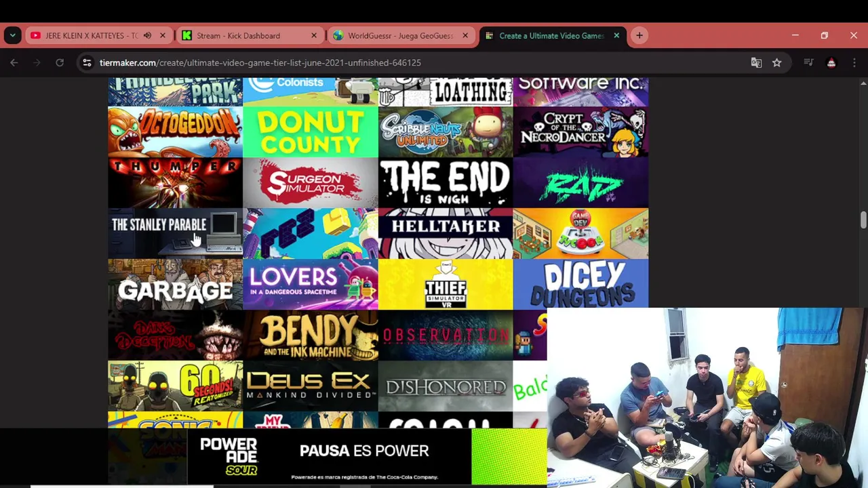
Task: Select the Colonists game image
Action: pos(310,91)
